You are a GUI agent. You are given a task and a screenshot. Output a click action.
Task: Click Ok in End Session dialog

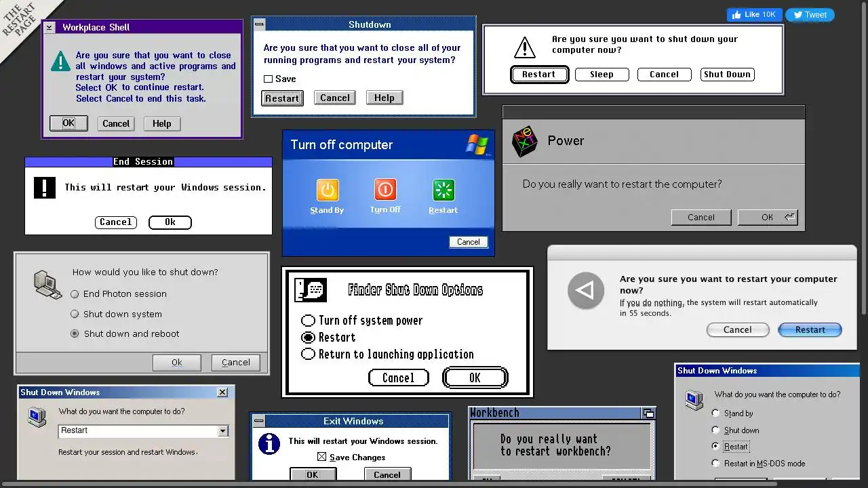point(170,222)
